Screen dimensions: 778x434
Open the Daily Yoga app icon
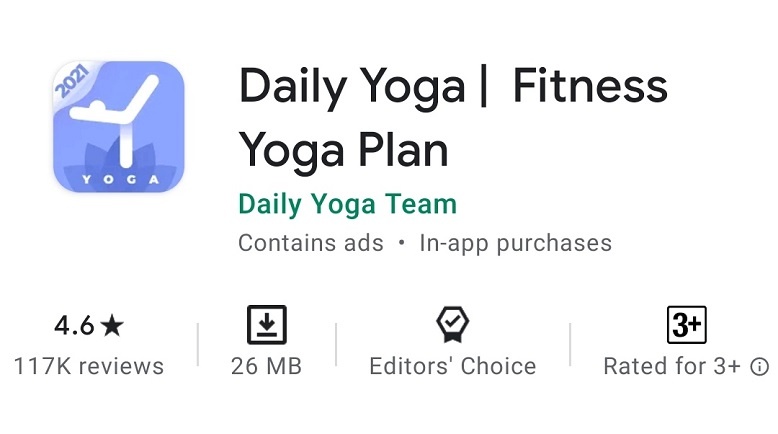click(x=119, y=126)
